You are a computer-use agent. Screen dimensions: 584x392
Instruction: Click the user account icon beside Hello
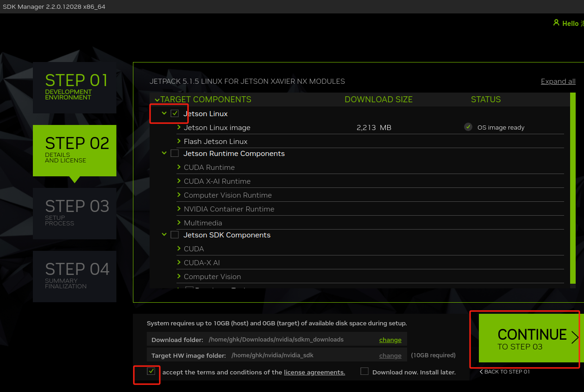coord(556,23)
